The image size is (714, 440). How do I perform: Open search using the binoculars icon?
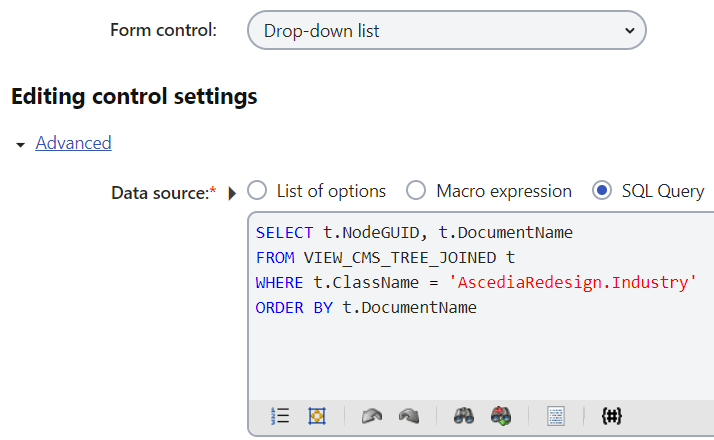click(x=464, y=416)
